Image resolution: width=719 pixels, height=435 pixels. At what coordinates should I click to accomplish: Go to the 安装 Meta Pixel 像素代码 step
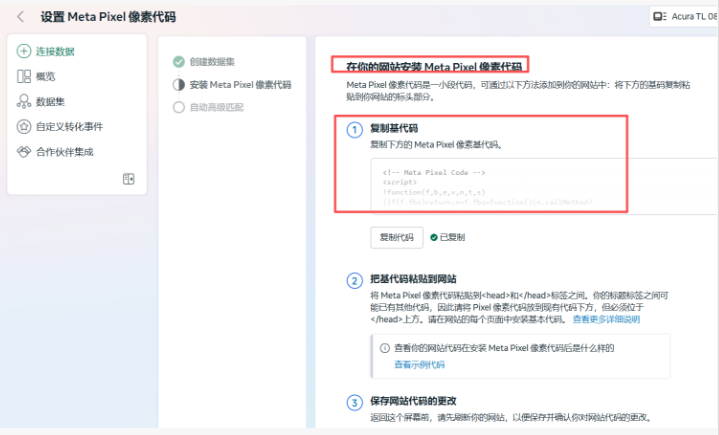point(240,84)
